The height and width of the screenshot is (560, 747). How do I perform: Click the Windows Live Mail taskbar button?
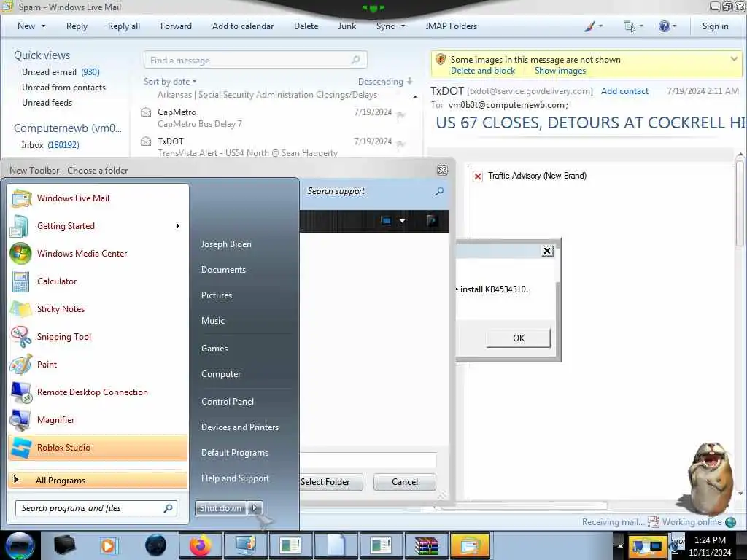(x=469, y=545)
